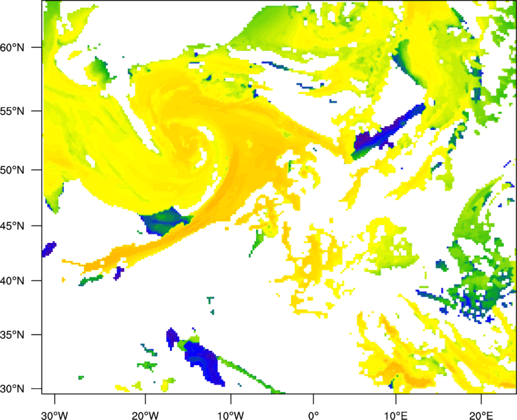
Task: Click the 40°N latitude axis label
Action: [x=12, y=281]
